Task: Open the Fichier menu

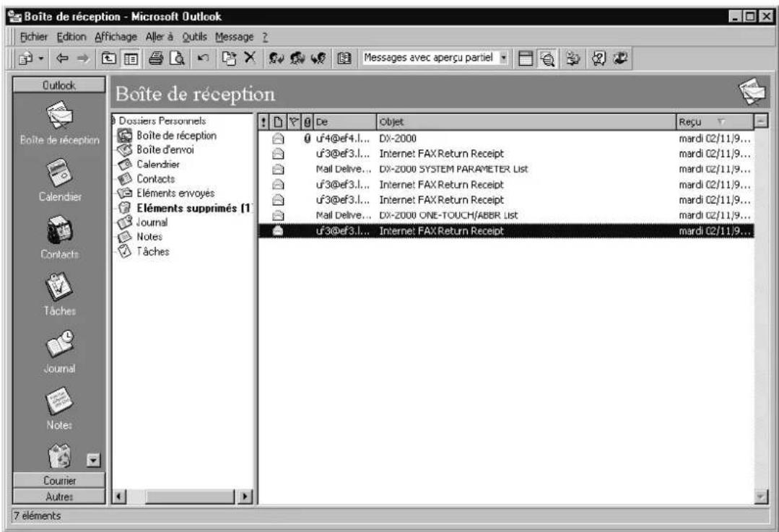Action: (34, 37)
